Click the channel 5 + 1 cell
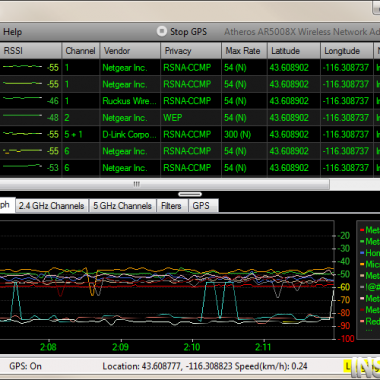The image size is (380, 380). point(81,134)
